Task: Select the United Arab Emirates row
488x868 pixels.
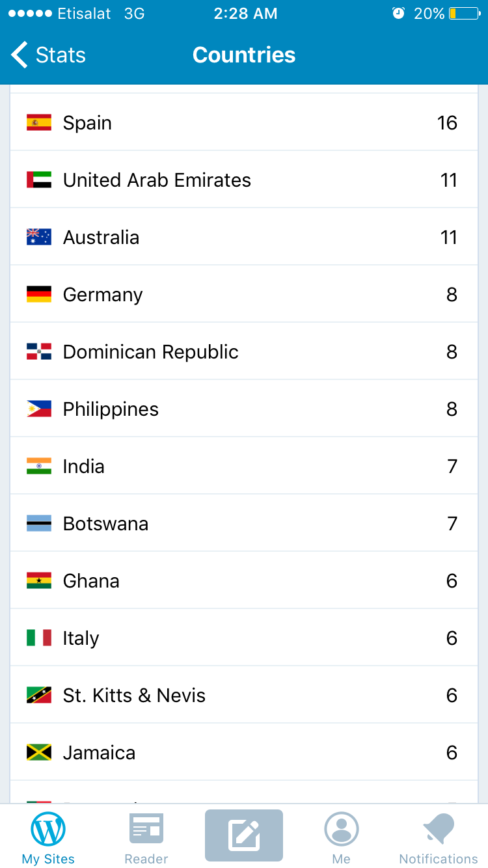Action: click(244, 180)
